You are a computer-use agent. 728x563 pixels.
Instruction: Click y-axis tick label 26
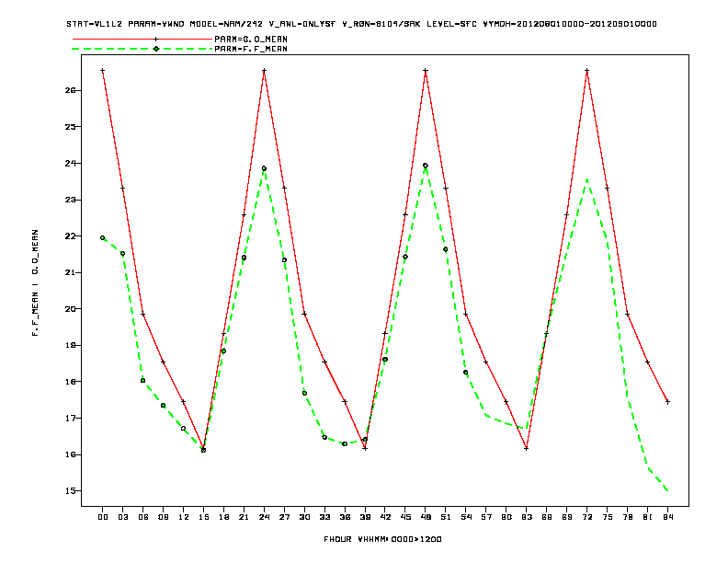[71, 90]
